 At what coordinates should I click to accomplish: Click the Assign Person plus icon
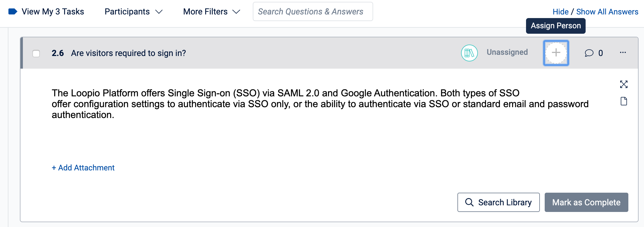556,53
